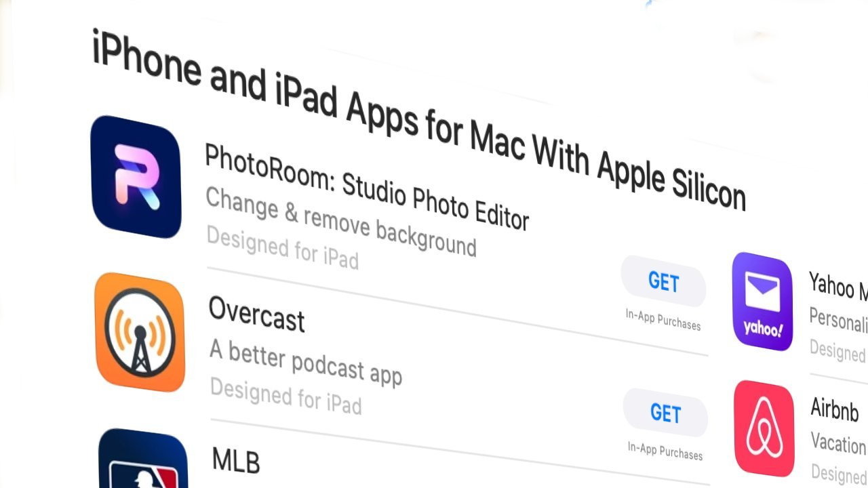Click 'Designed for iPad' label under PhotoRoom

(x=282, y=248)
